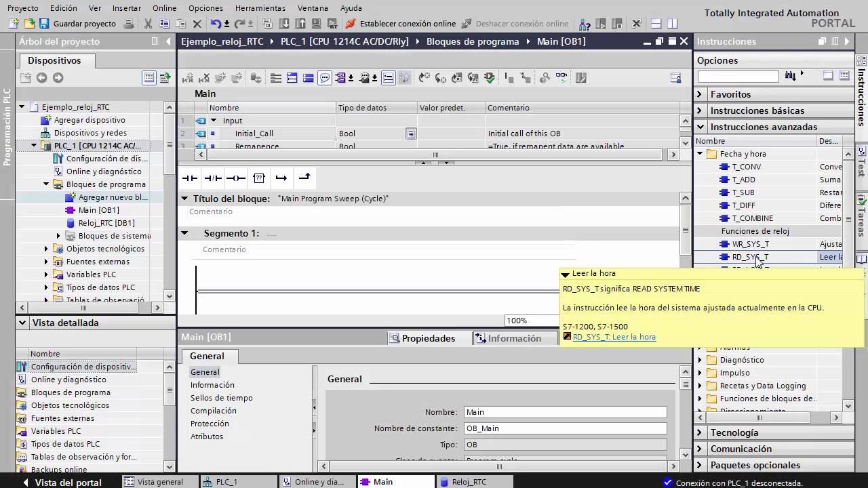Select the T_COMBINE instruction

point(752,218)
